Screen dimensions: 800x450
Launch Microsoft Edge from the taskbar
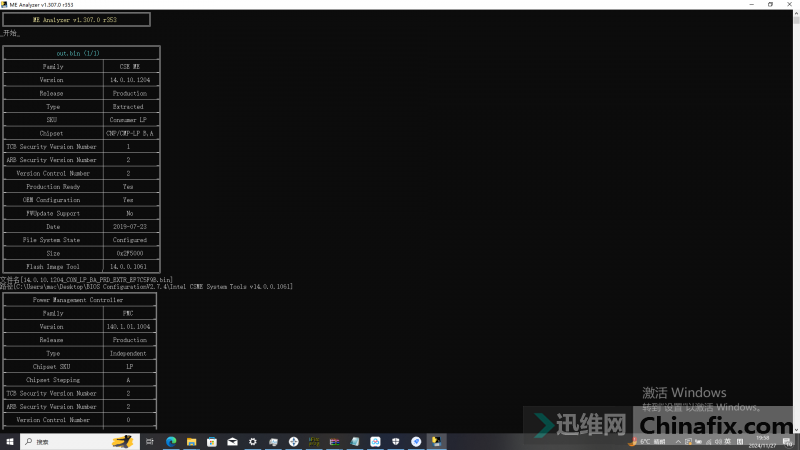171,442
